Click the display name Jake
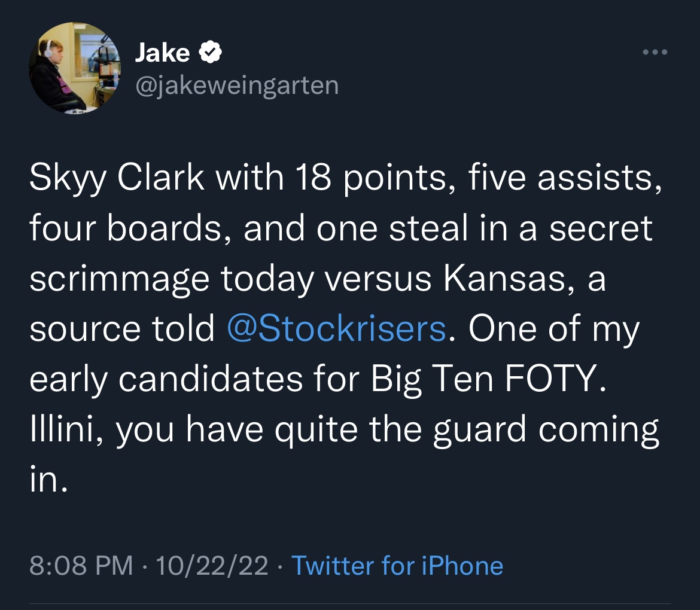The width and height of the screenshot is (700, 610). tap(162, 53)
